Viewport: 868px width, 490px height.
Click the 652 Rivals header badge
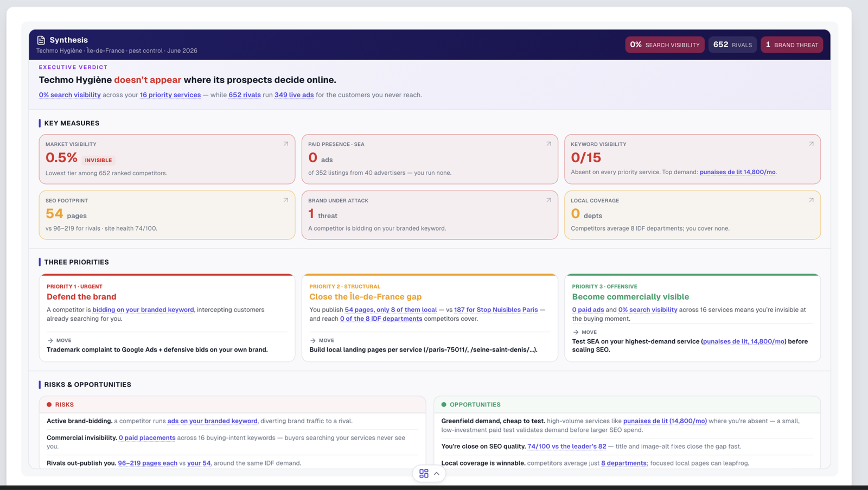(732, 44)
